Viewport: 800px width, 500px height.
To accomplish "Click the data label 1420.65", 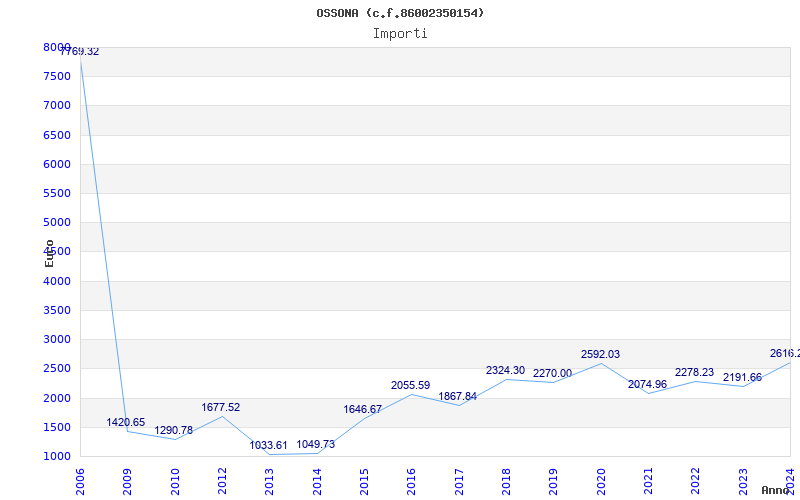I will click(x=126, y=422).
